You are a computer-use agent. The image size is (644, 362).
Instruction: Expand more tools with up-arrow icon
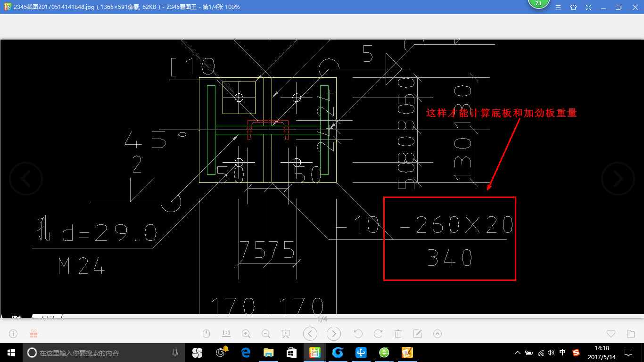(x=438, y=334)
